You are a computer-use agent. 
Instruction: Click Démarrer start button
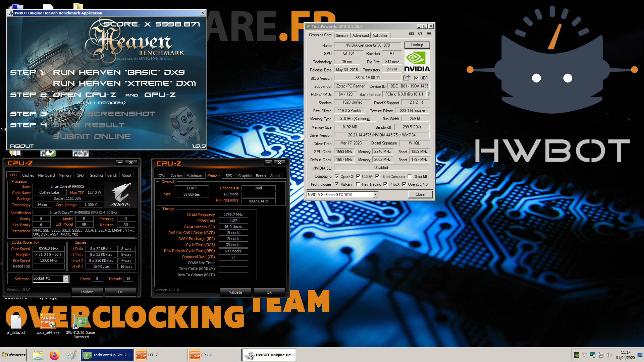click(14, 355)
